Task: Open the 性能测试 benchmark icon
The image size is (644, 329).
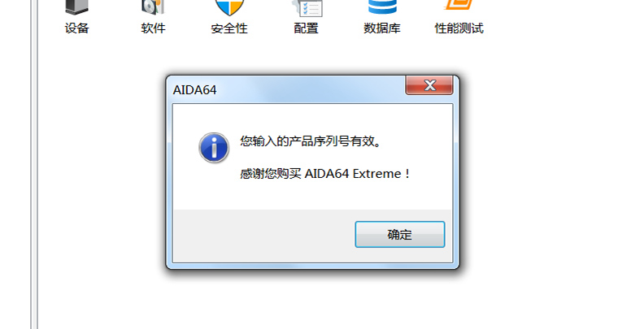Action: point(459,5)
